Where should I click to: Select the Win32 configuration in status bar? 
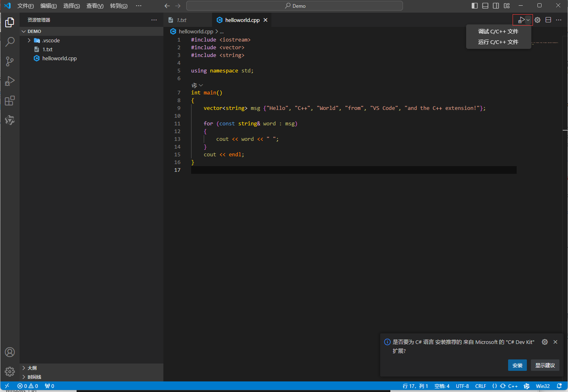click(543, 386)
